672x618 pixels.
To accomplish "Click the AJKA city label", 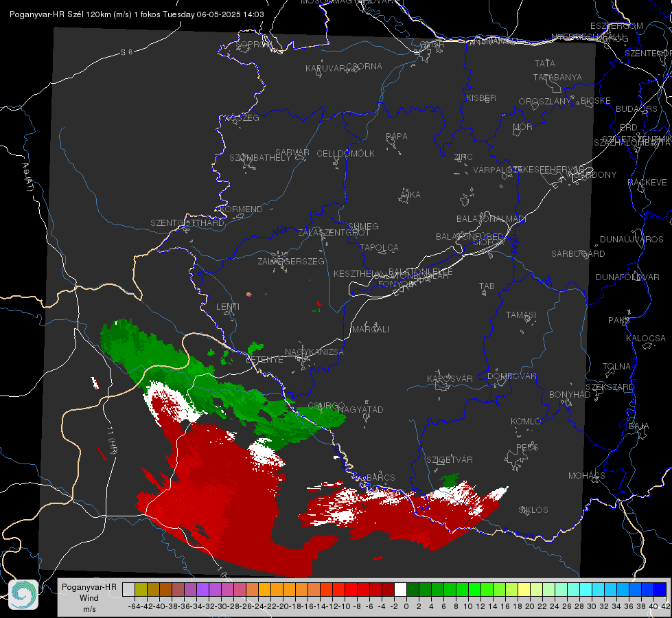I will click(x=410, y=195).
